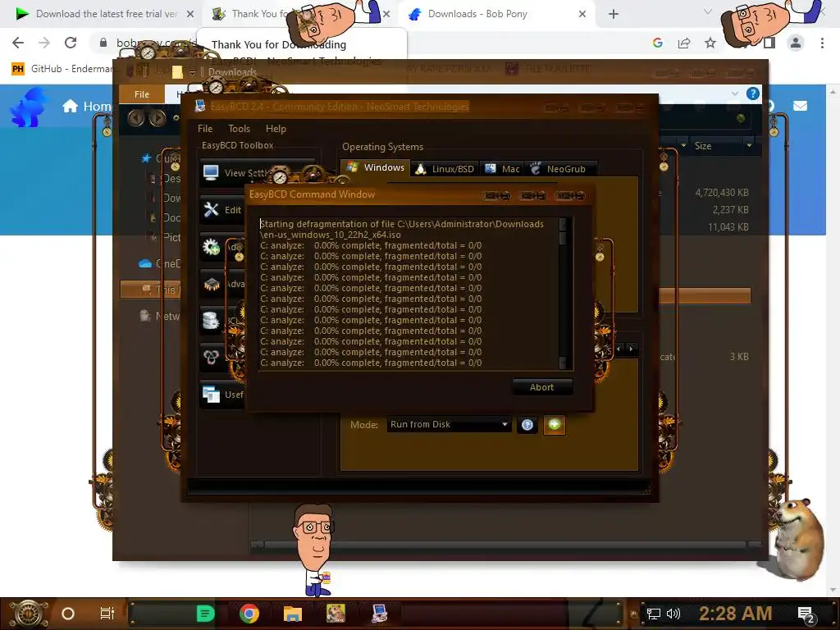Click the mail envelope icon on website
This screenshot has width=840, height=630.
coord(800,106)
